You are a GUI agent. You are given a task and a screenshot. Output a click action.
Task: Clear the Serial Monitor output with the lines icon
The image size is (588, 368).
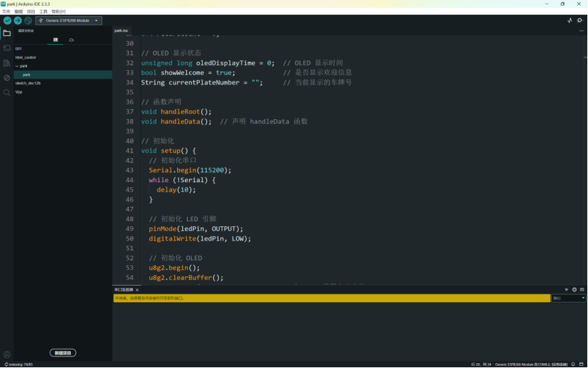pos(582,289)
